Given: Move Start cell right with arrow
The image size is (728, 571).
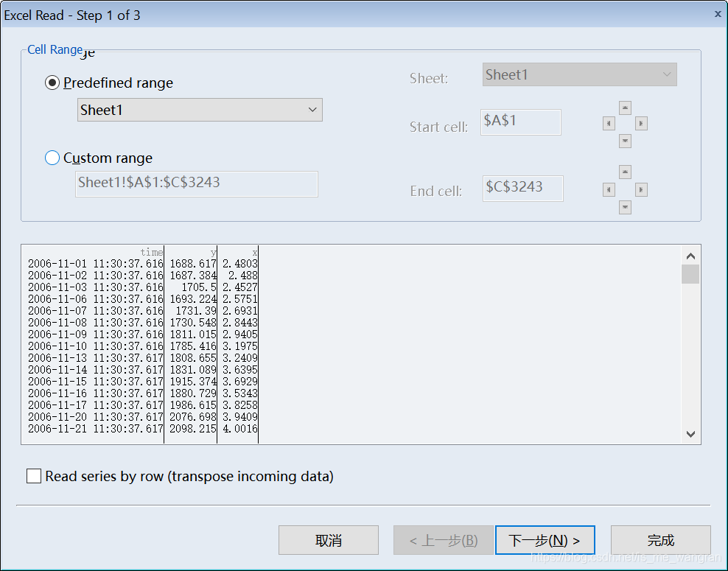Looking at the screenshot, I should click(641, 124).
